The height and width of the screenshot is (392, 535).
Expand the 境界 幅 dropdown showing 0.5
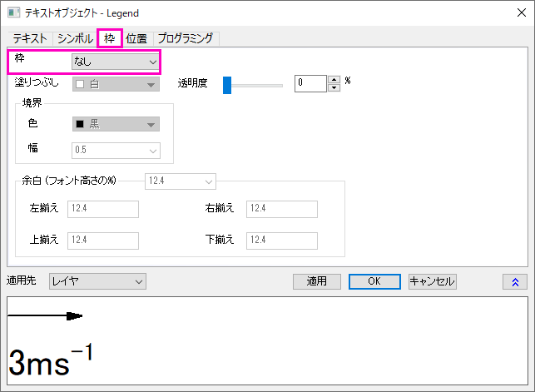pos(116,151)
